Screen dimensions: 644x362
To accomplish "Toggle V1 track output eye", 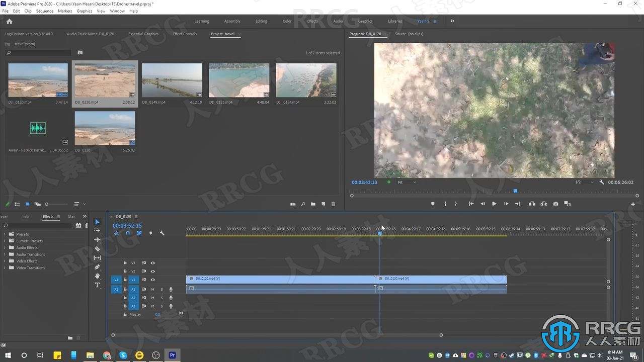I will 153,280.
